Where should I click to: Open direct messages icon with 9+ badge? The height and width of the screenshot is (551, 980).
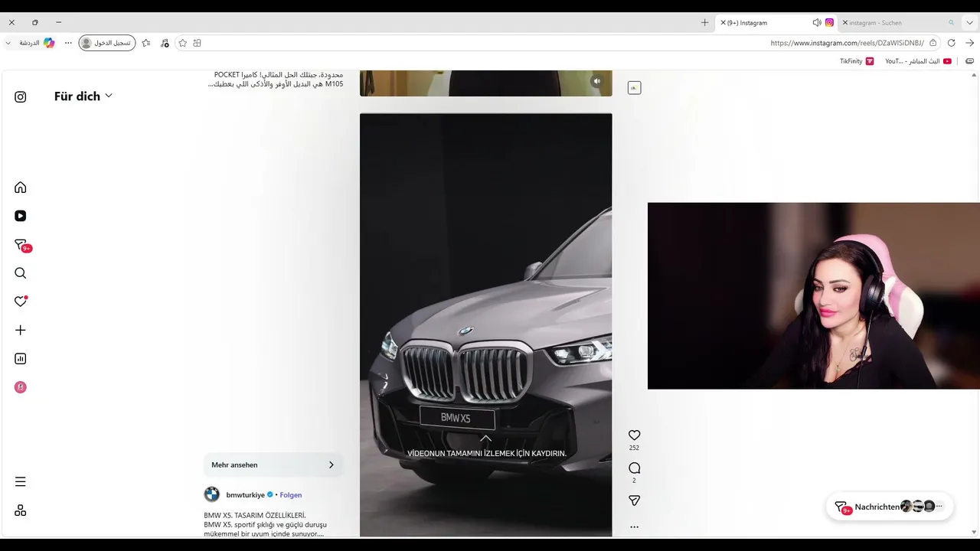[x=21, y=245]
